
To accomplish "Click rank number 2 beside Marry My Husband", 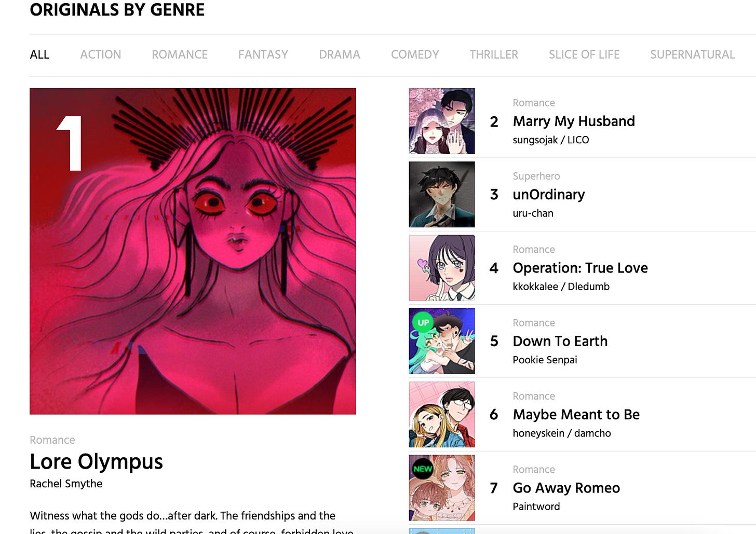I will point(494,122).
